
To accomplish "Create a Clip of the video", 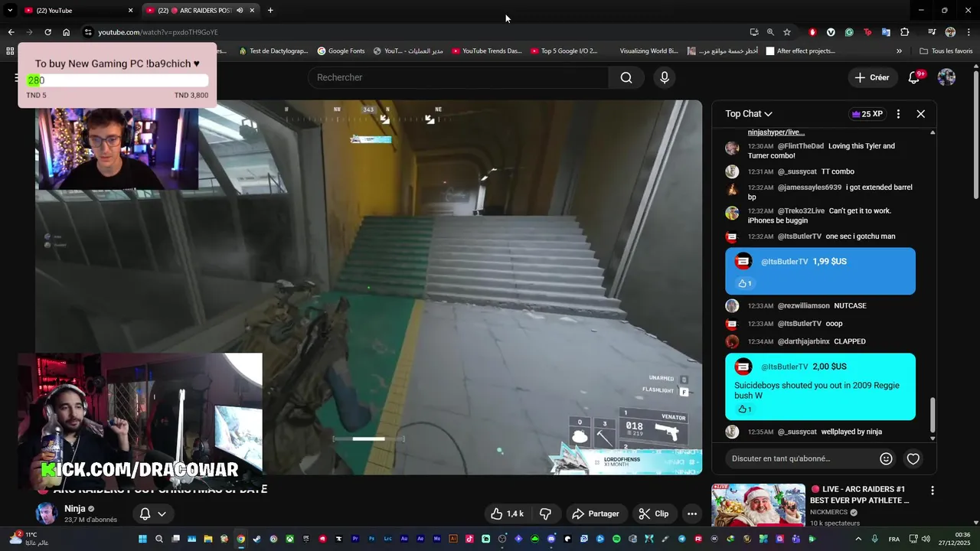I will [x=654, y=514].
